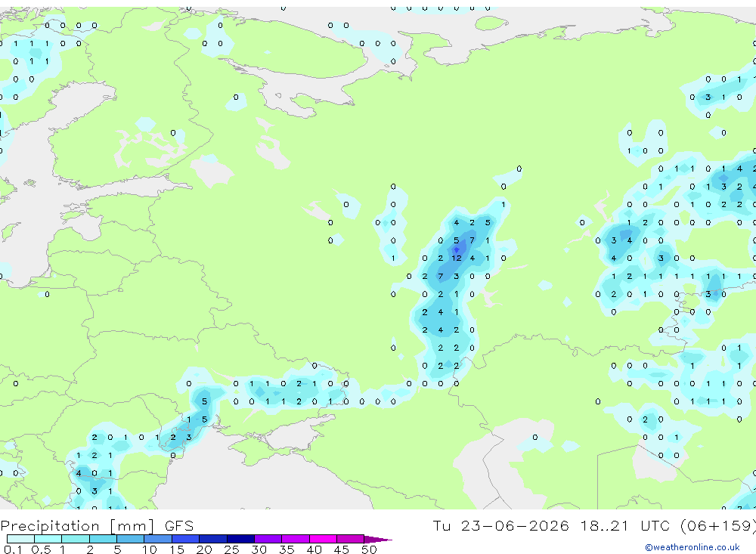
Task: Click the legend label "0.5"
Action: tap(41, 549)
